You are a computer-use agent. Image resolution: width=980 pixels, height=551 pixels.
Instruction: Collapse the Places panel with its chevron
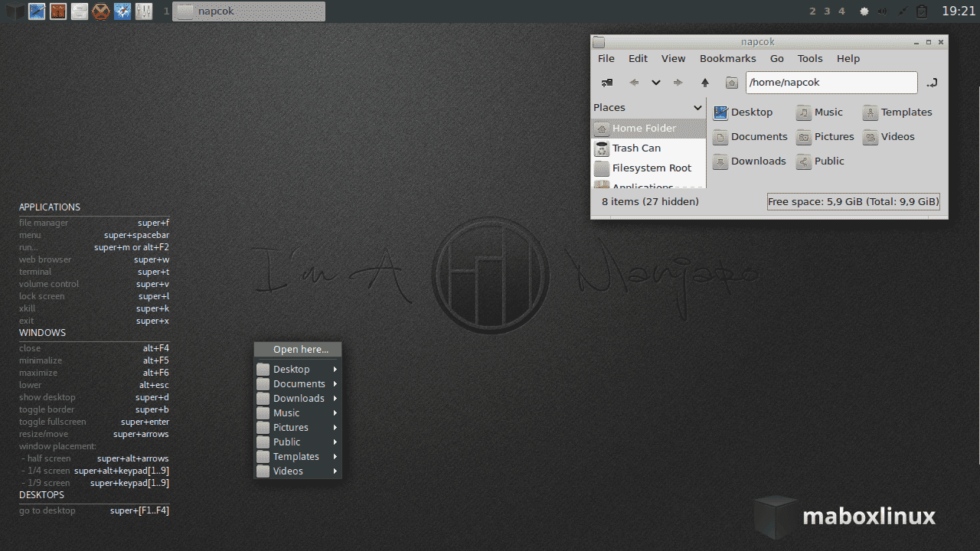697,107
